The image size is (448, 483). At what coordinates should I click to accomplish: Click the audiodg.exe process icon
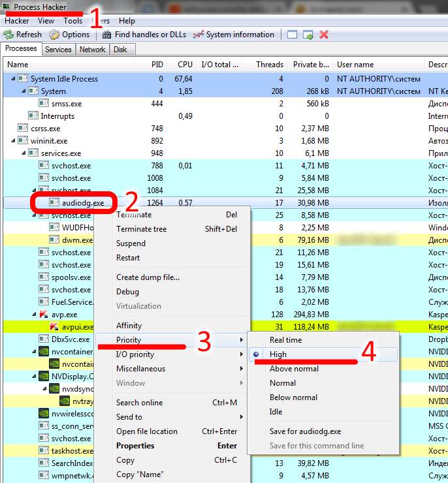(x=54, y=202)
